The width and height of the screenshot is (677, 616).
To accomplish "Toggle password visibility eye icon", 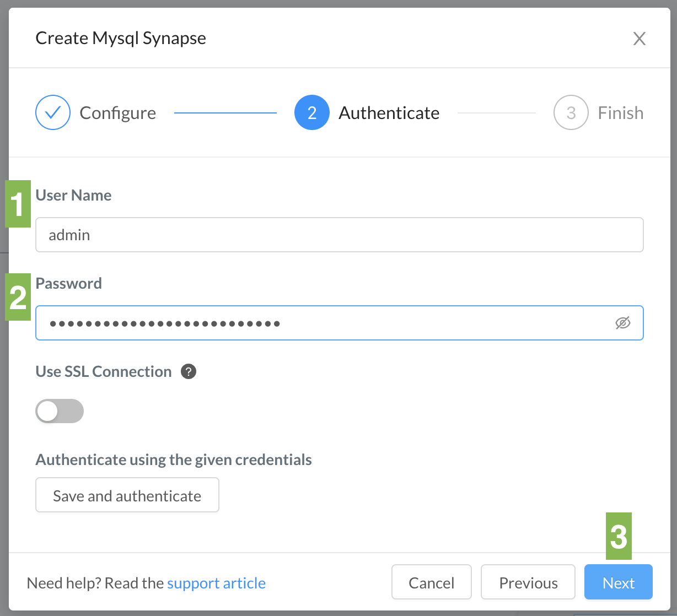I will click(x=623, y=323).
